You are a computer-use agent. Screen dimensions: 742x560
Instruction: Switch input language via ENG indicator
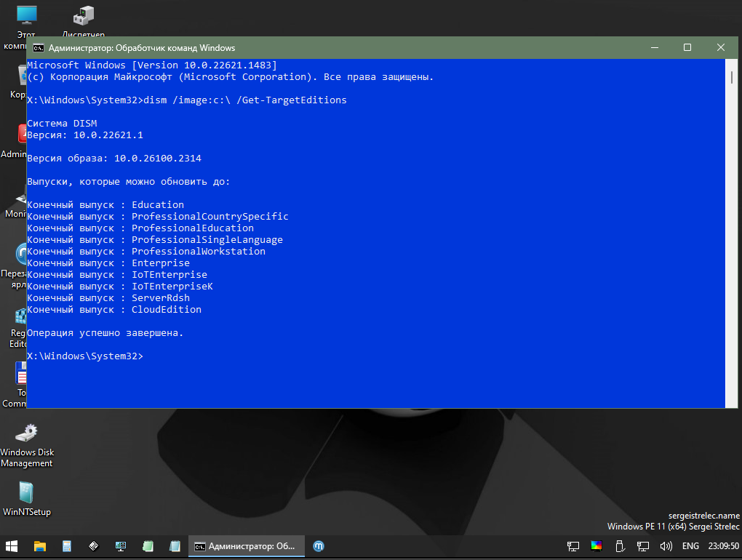pyautogui.click(x=690, y=545)
